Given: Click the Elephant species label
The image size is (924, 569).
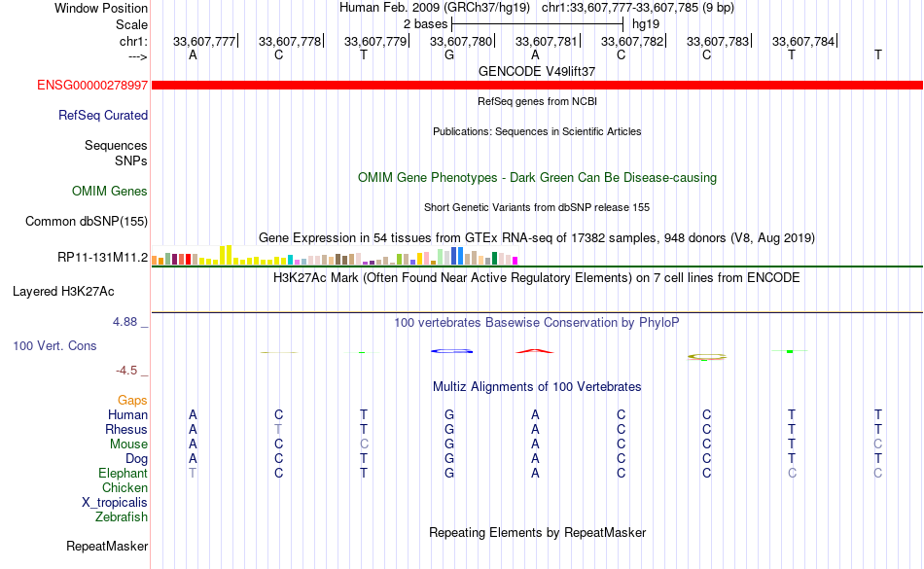Looking at the screenshot, I should [123, 473].
